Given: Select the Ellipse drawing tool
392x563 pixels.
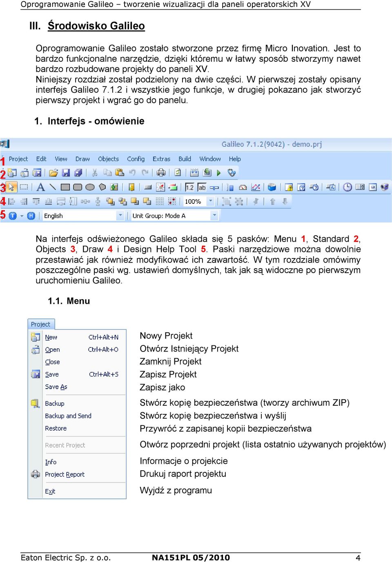Looking at the screenshot, I should tap(90, 187).
